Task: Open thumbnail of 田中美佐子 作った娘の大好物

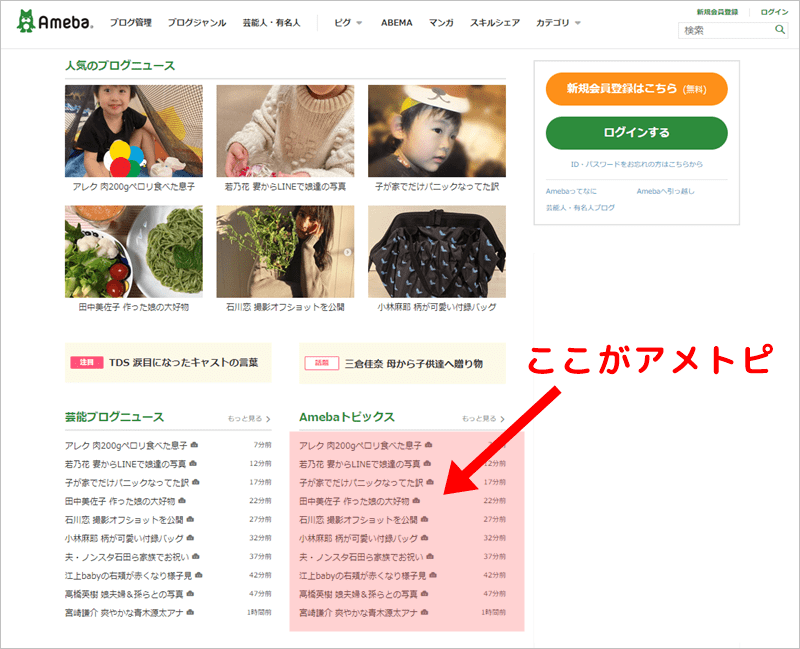Action: coord(134,252)
